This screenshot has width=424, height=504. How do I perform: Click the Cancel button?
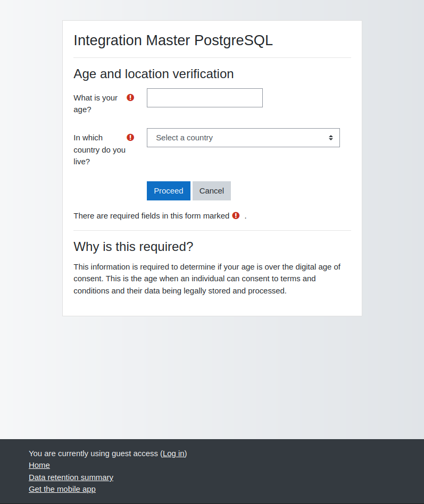[212, 191]
